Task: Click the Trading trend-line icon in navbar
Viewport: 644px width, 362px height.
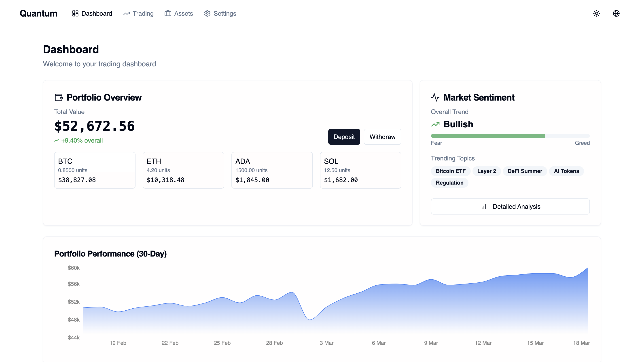Action: click(127, 13)
